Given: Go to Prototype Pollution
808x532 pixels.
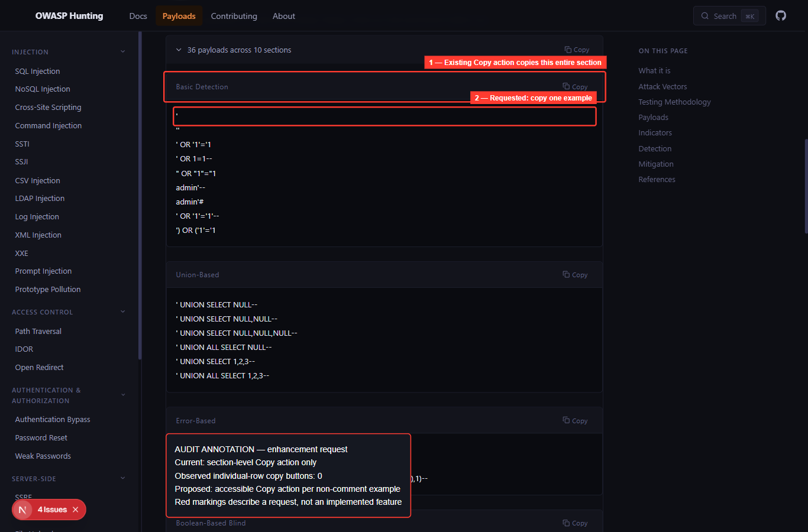Looking at the screenshot, I should 48,289.
